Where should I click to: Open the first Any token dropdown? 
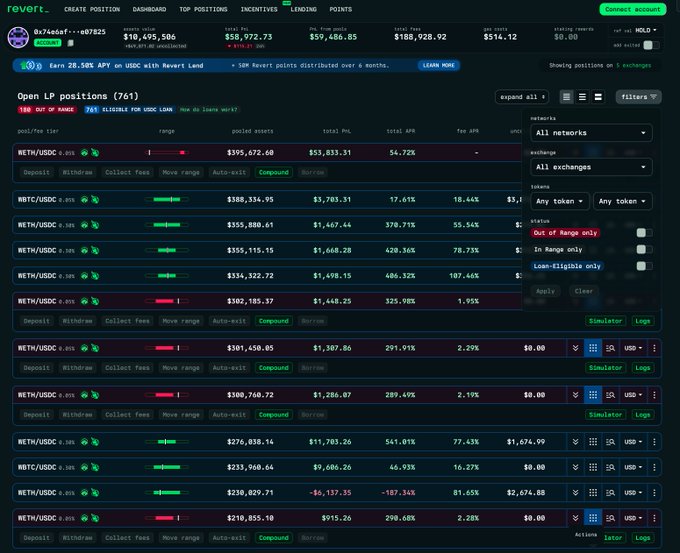[560, 201]
